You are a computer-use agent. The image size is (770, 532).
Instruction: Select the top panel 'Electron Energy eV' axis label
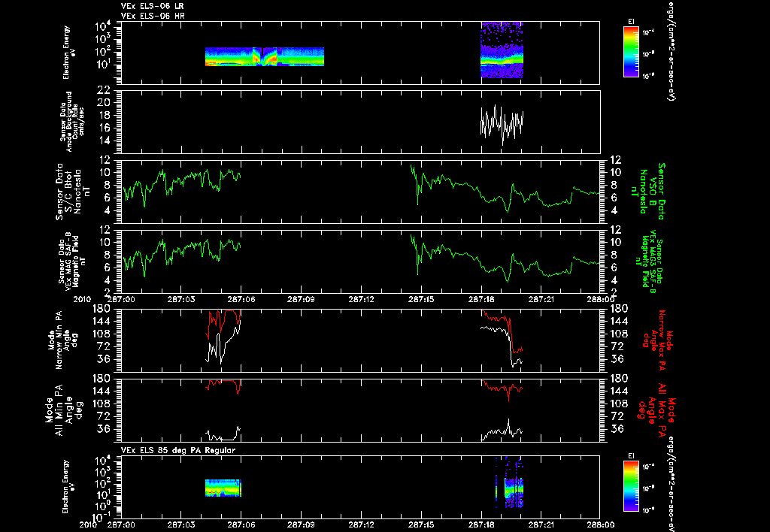click(x=67, y=52)
